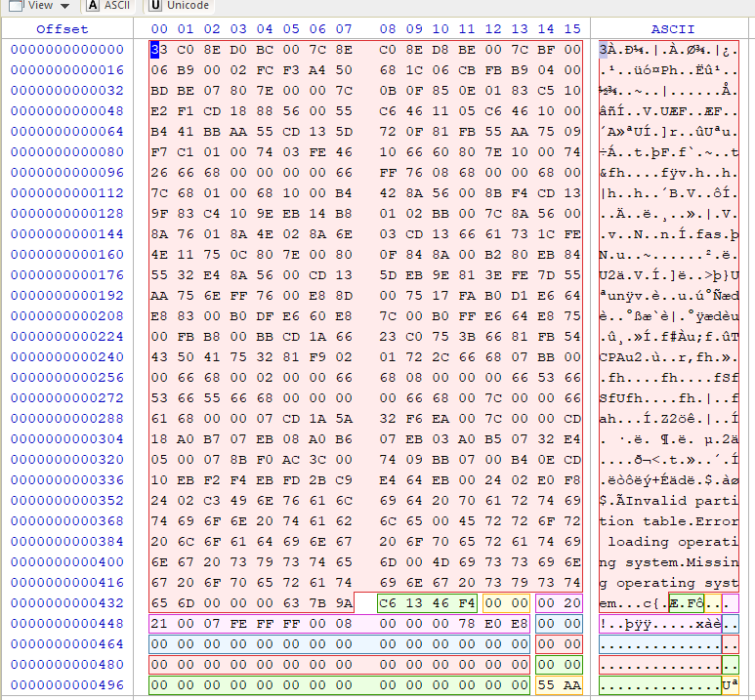755x700 pixels.
Task: Click offset label 0000000000496
Action: click(67, 685)
